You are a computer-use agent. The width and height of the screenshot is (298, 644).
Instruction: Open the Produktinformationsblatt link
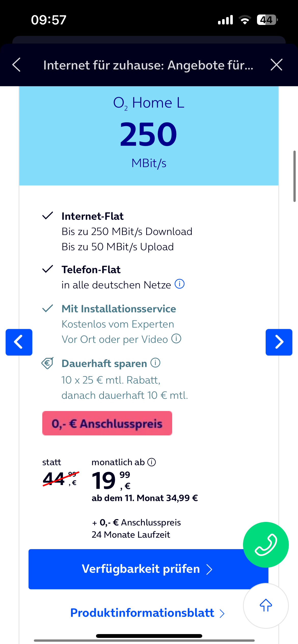click(x=147, y=613)
